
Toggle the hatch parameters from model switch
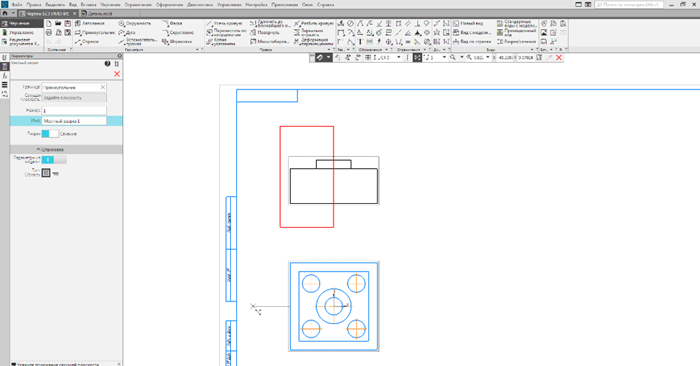coord(54,160)
